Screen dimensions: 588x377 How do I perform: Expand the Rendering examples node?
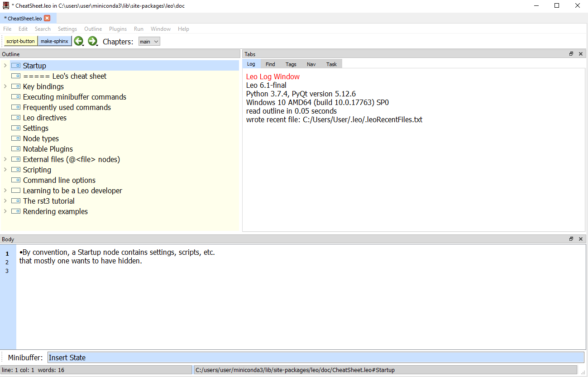(x=5, y=211)
